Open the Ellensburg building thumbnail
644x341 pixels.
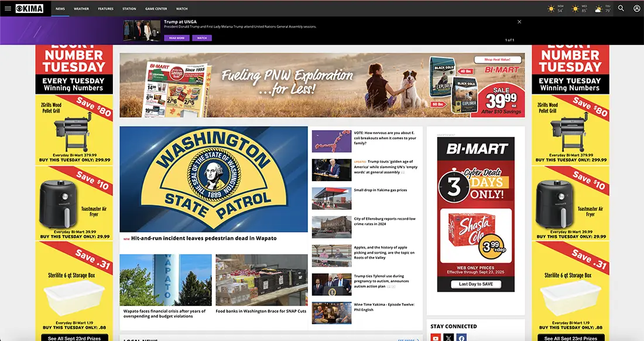[x=331, y=227]
